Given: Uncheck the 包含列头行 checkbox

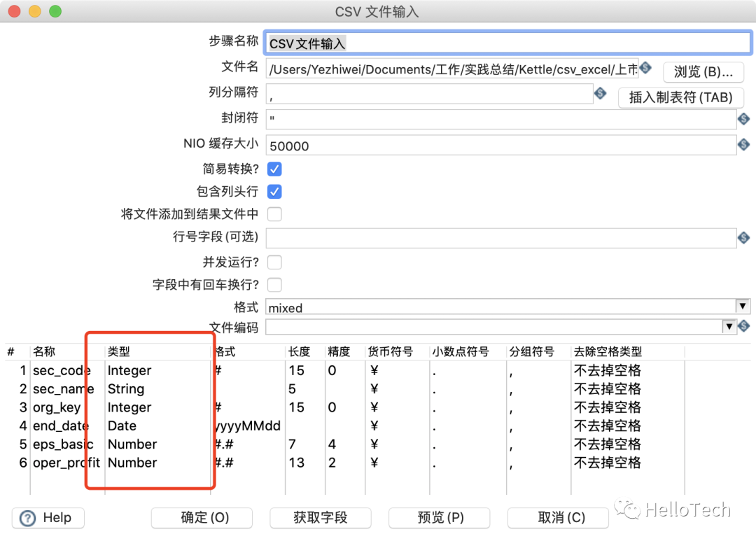Looking at the screenshot, I should click(275, 192).
